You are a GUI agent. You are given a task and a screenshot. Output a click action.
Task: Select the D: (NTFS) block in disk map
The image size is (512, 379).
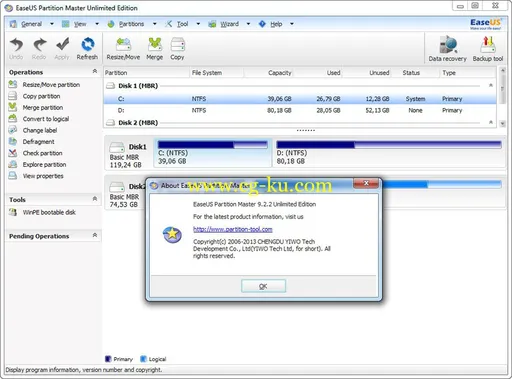coord(389,153)
